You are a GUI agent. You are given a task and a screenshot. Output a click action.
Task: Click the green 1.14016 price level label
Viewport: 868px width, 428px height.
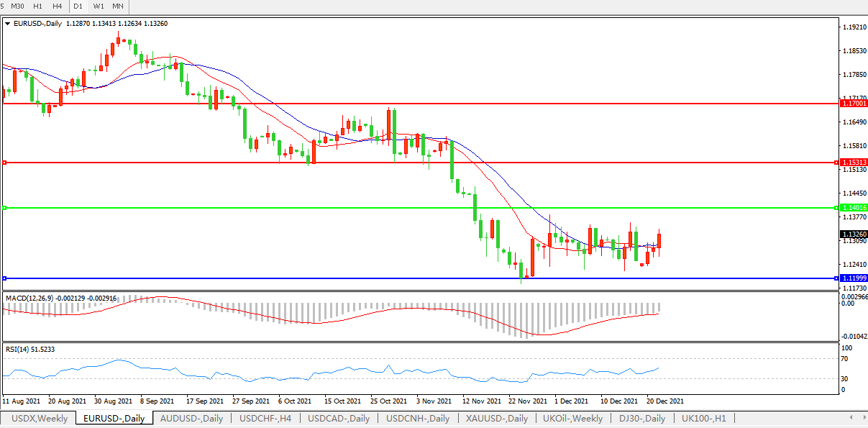[x=853, y=208]
